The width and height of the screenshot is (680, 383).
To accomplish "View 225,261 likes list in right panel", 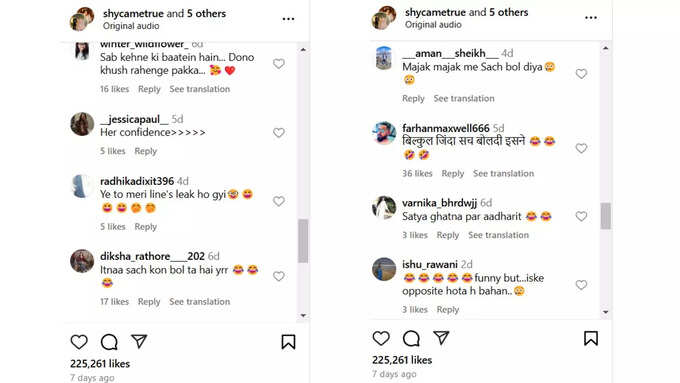I will pos(402,360).
